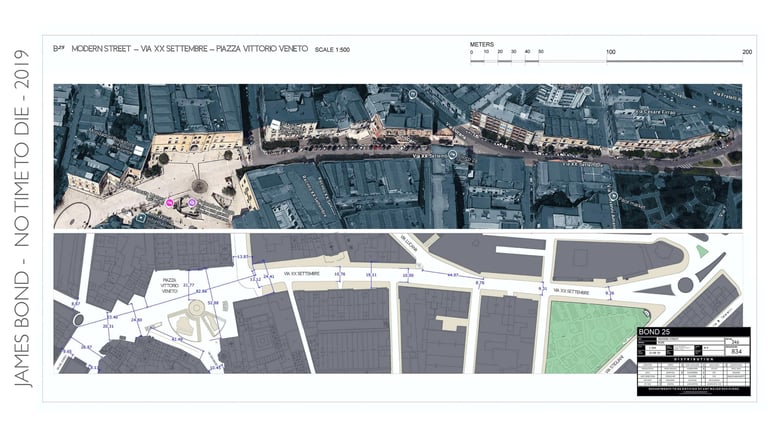Click the round marker at the aerial view's top center
768x436 pixels.
click(x=413, y=94)
